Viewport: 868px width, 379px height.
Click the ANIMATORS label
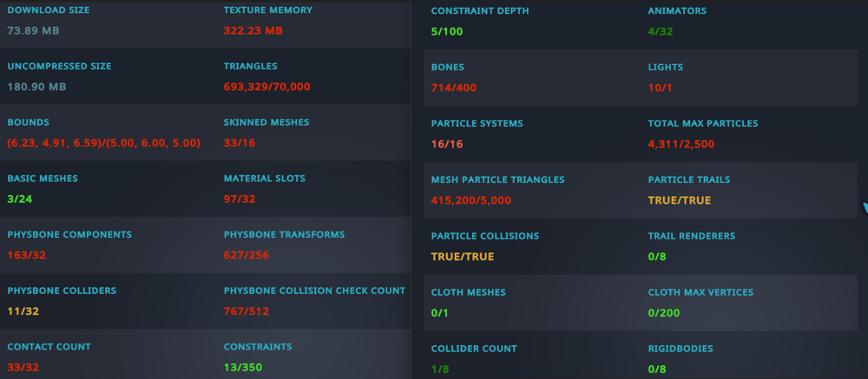[677, 10]
